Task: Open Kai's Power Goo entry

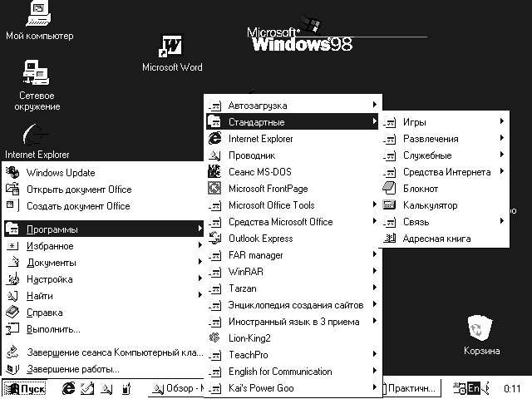Action: (293, 388)
